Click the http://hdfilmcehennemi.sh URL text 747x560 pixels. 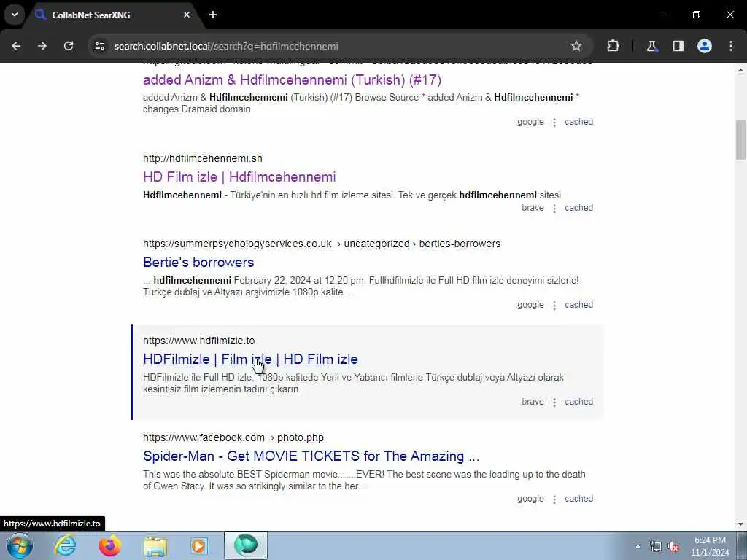coord(203,158)
